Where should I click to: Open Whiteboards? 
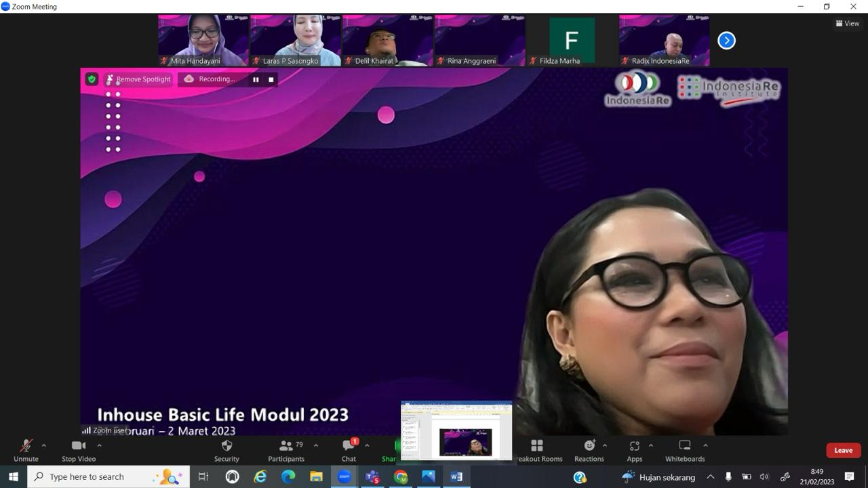(x=685, y=451)
